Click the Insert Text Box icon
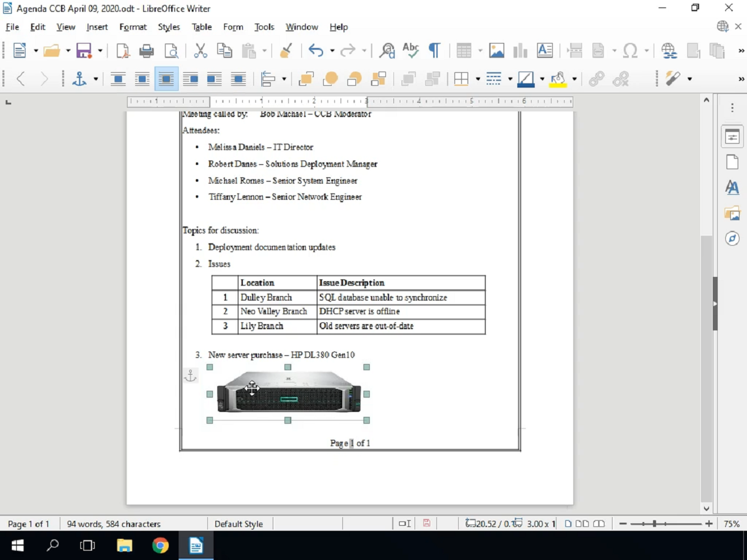 545,50
